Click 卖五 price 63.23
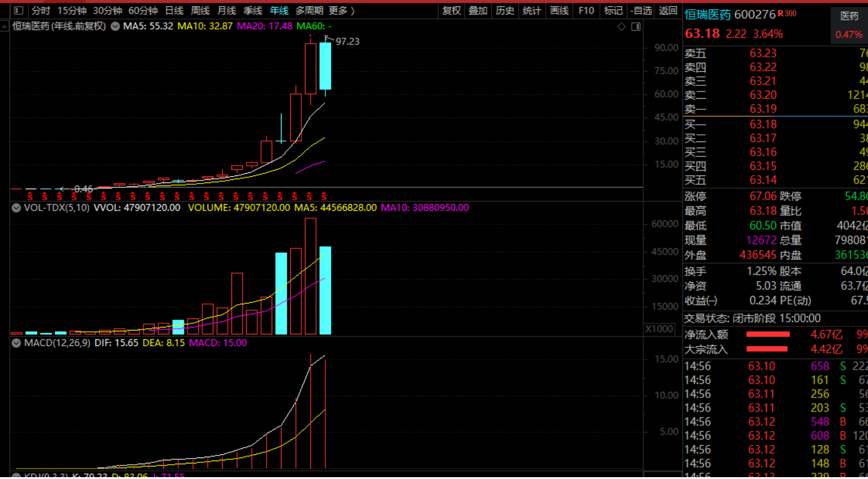 (763, 53)
